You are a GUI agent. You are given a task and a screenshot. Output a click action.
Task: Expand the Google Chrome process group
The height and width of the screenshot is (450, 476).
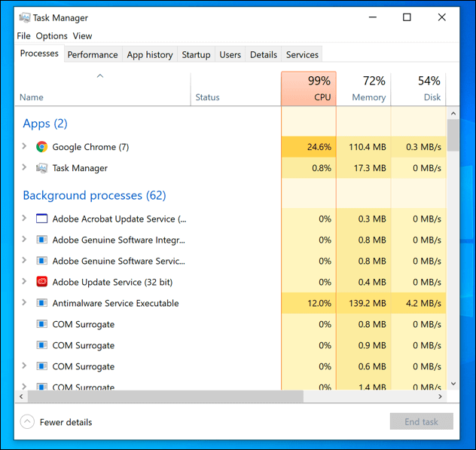pos(24,147)
